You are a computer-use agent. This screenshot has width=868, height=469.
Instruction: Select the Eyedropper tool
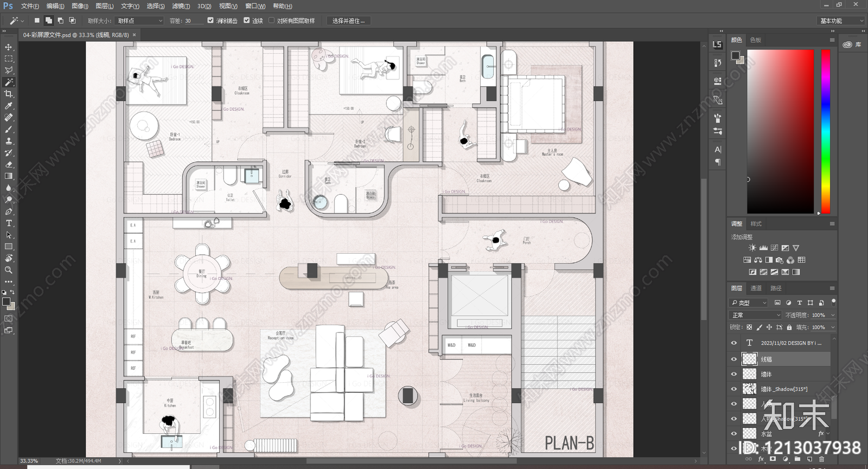(9, 106)
